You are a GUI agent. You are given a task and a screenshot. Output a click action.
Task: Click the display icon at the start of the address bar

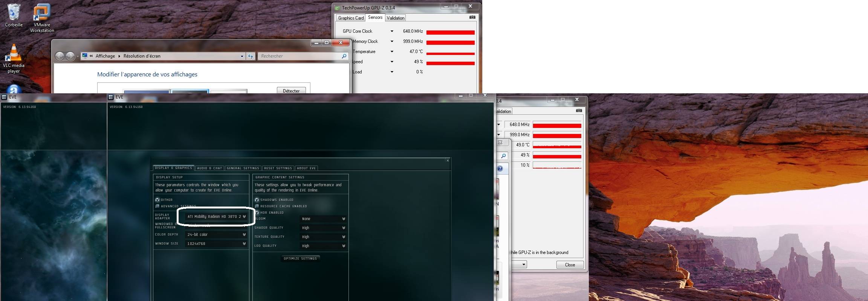tap(85, 56)
